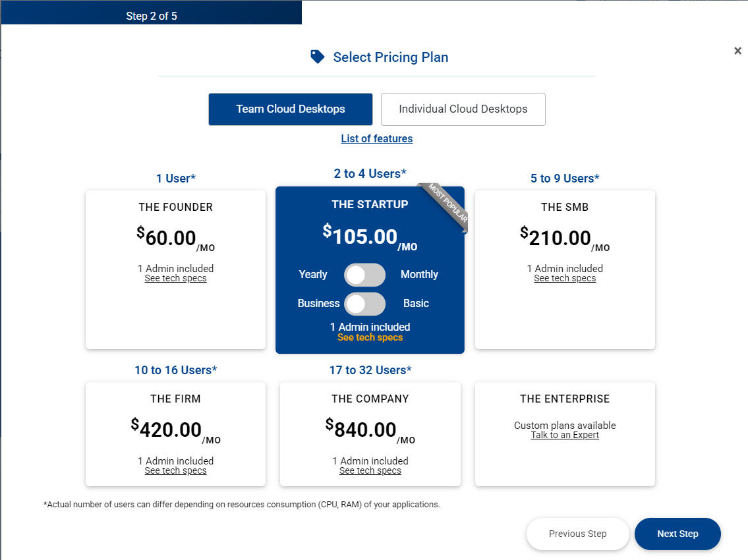Show See tech specs for The Company

point(370,471)
